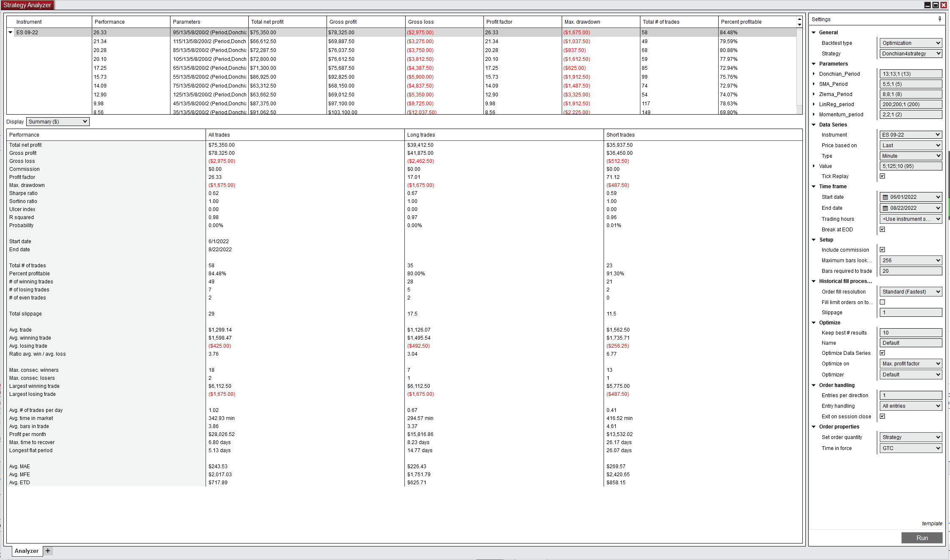Viewport: 950px width, 560px height.
Task: Expand the SMA_Period parameter
Action: [814, 84]
